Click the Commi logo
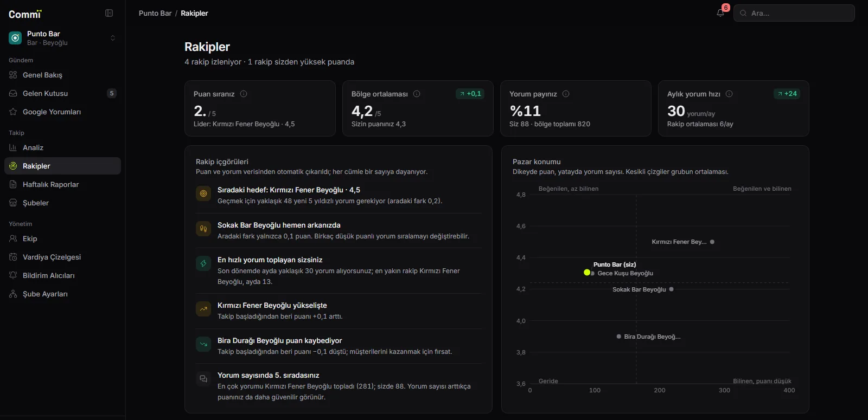868x420 pixels. (x=25, y=14)
